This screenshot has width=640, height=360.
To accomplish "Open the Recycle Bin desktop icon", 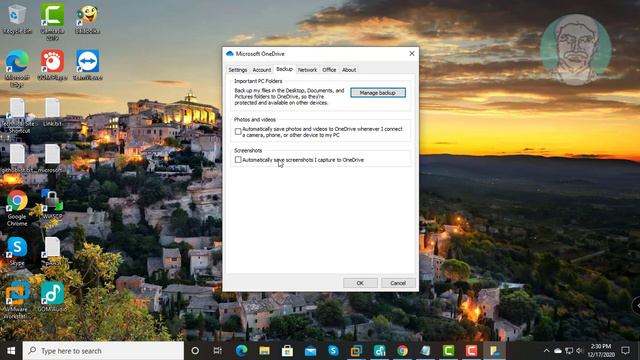I will (17, 19).
